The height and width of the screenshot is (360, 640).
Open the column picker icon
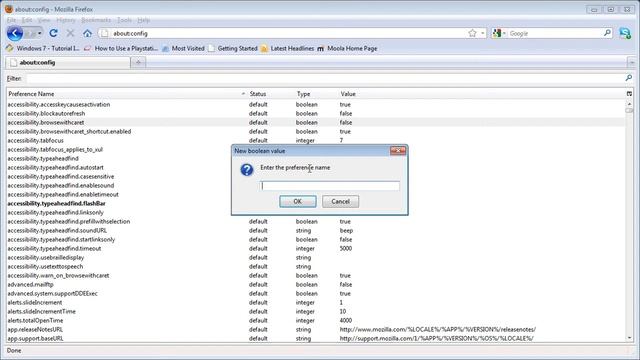coord(629,94)
